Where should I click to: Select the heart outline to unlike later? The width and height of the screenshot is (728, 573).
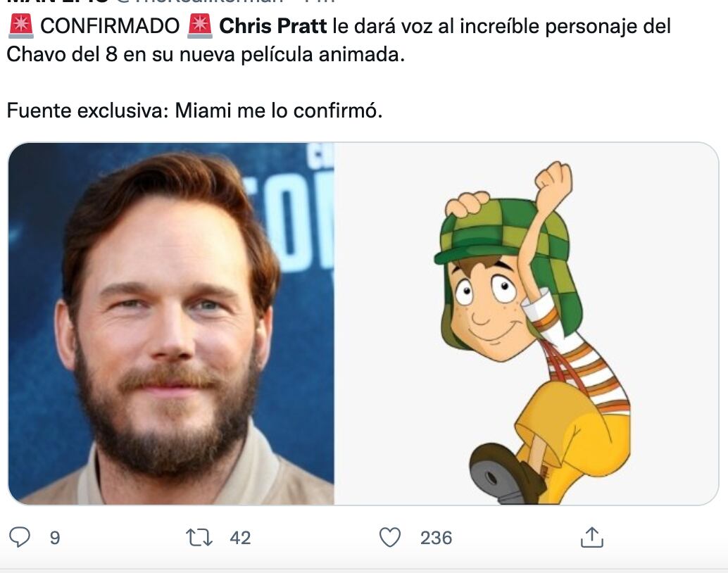[x=391, y=537]
